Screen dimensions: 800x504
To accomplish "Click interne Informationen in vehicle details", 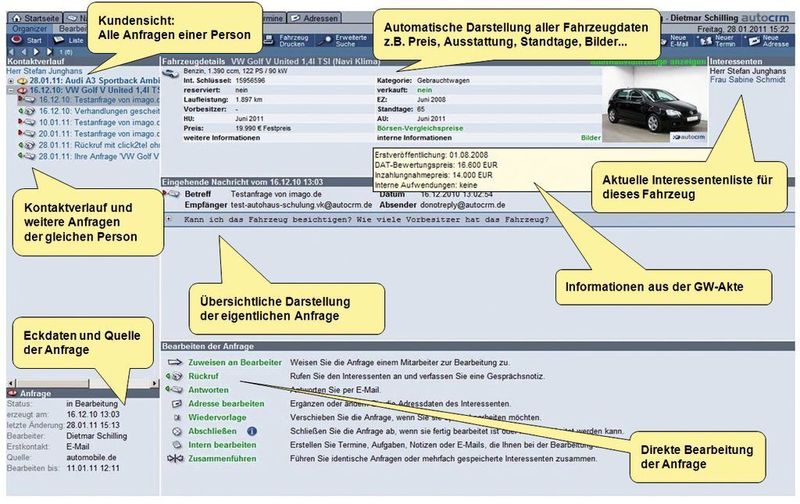I will click(414, 138).
